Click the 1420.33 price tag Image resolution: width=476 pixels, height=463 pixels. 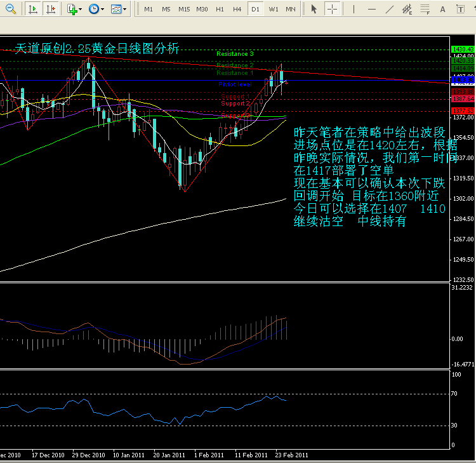[x=463, y=61]
